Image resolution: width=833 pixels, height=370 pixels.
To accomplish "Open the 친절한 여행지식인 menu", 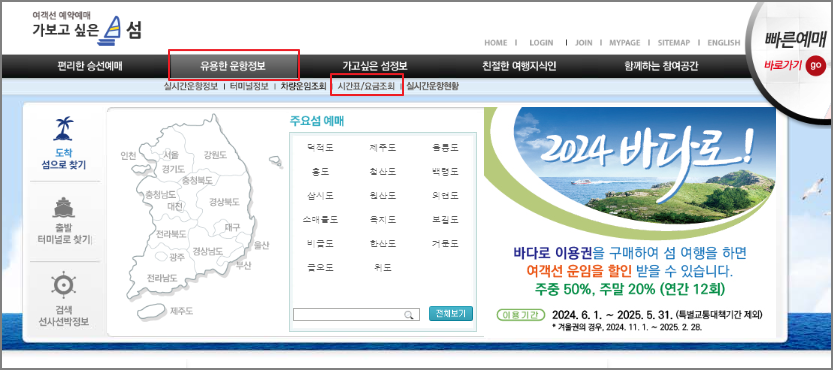I will click(519, 66).
